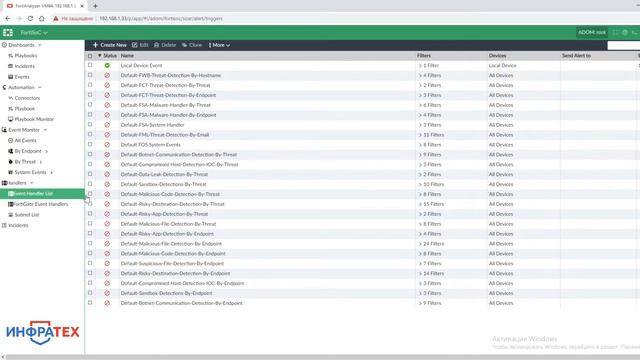Click the fullscreen icon in green header
Screen dimensions: 640x360
coord(615,33)
